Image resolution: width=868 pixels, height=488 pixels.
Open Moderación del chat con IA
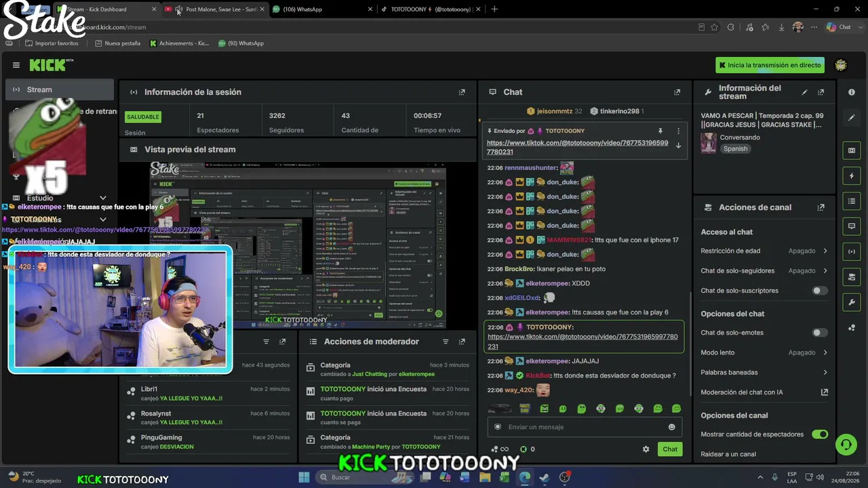[764, 392]
